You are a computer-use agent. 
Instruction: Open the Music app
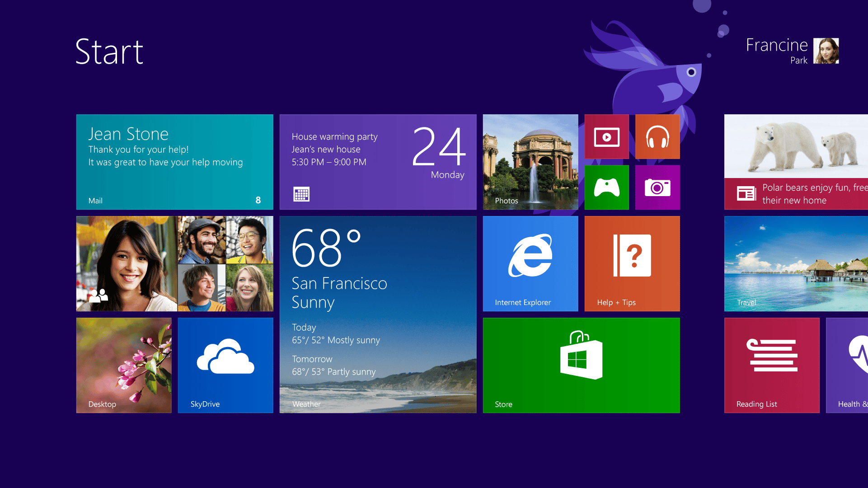657,136
